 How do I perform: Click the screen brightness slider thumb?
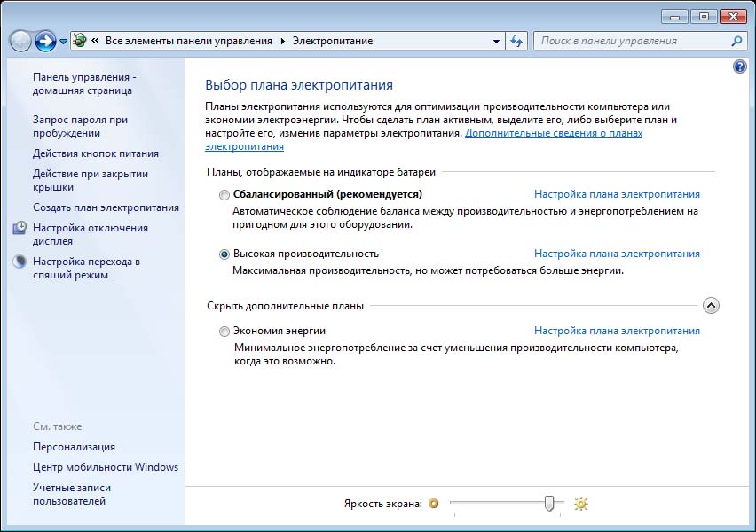(549, 503)
